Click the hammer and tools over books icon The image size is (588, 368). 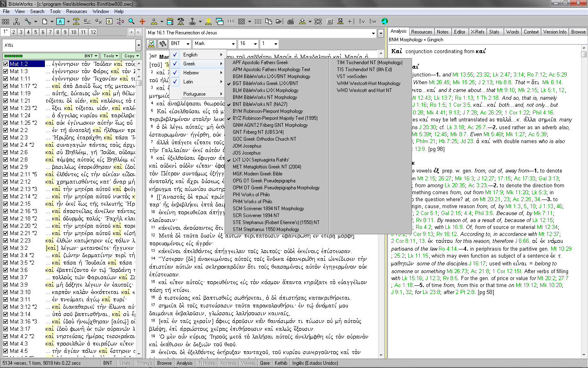point(180,21)
